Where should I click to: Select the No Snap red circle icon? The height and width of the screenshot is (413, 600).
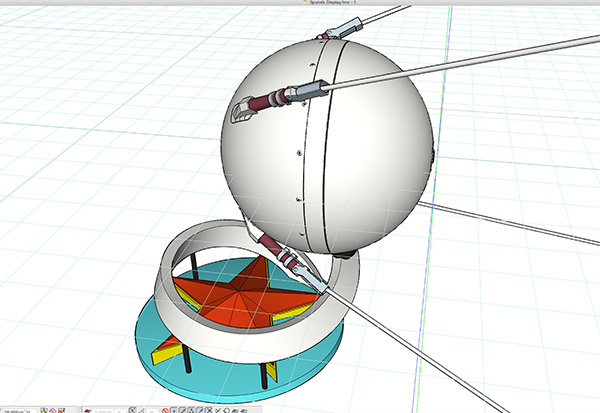pos(165,410)
